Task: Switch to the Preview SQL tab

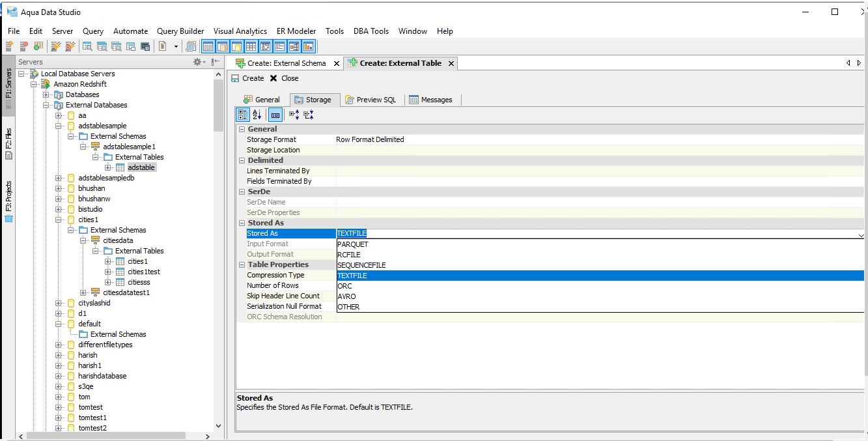Action: [x=370, y=100]
